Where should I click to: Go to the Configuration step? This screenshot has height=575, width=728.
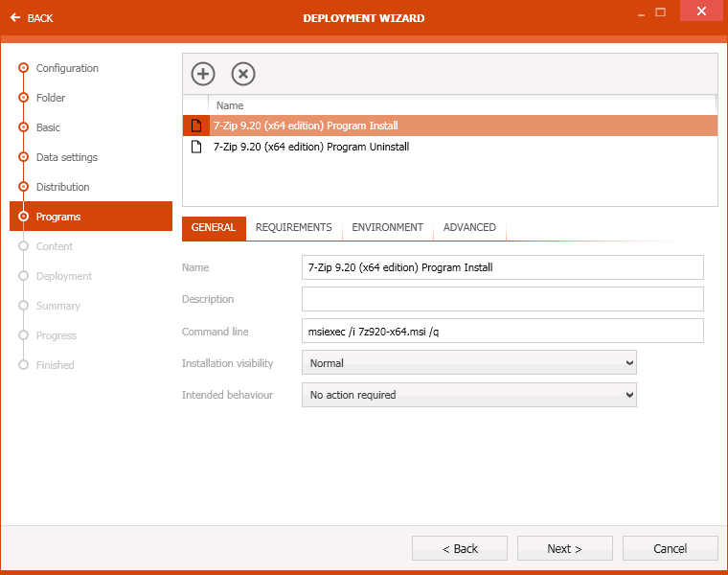[x=67, y=68]
